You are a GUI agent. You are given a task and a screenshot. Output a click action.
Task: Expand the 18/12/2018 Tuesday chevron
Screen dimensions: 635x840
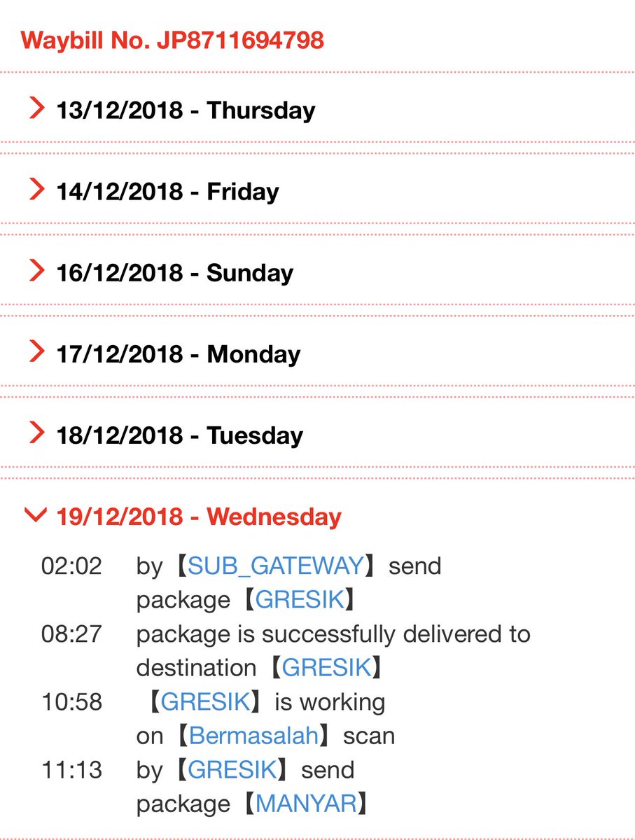36,434
